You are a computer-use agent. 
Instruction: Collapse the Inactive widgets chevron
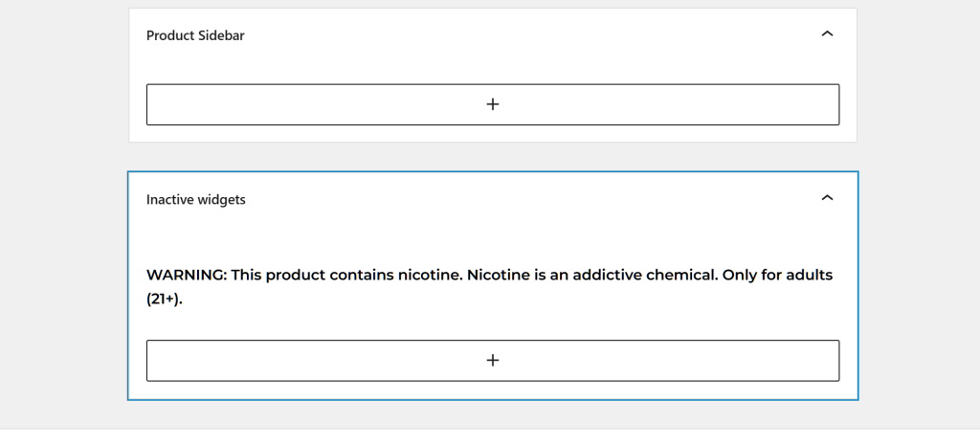(828, 199)
